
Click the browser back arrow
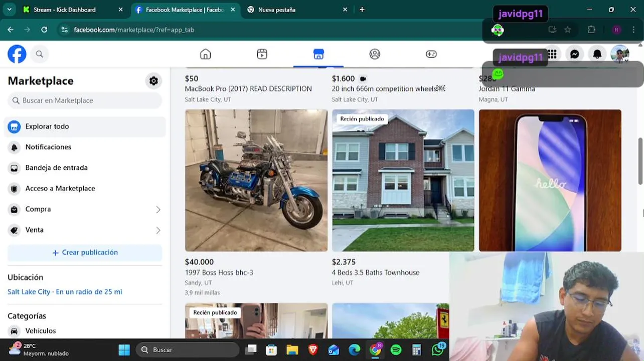(11, 30)
